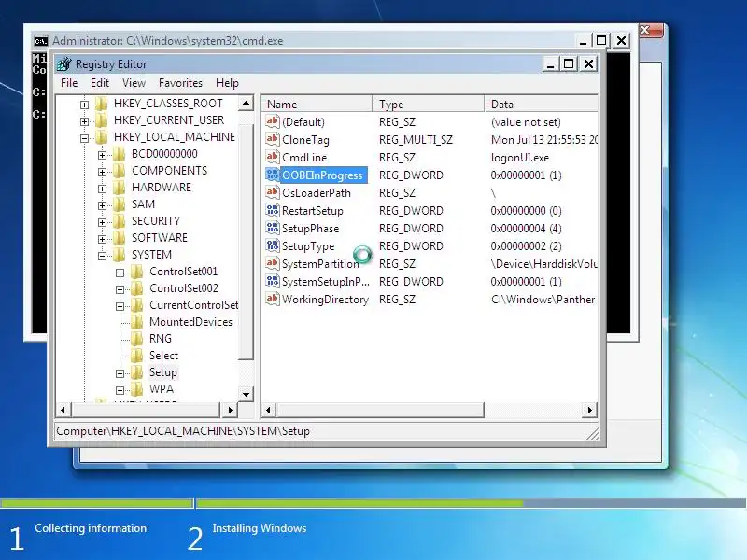
Task: Click the string icon beside CmdLine
Action: 272,157
